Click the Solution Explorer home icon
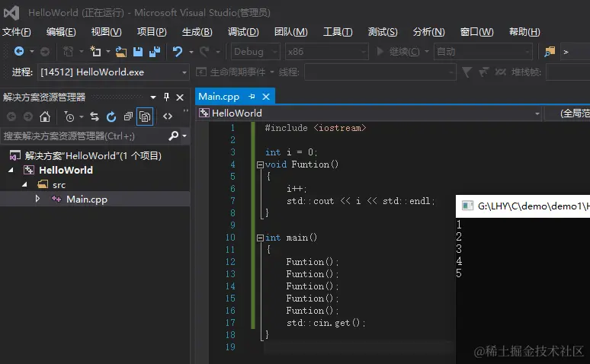The width and height of the screenshot is (590, 364). pos(45,117)
